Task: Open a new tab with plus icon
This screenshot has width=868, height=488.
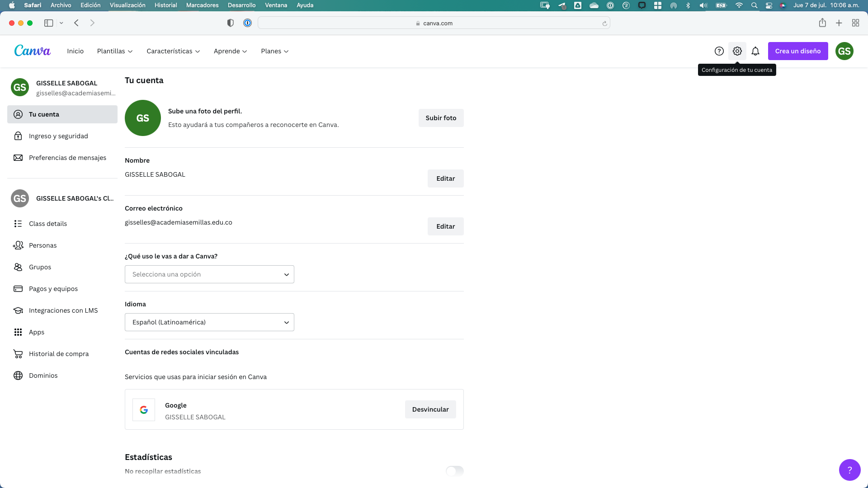Action: [839, 23]
